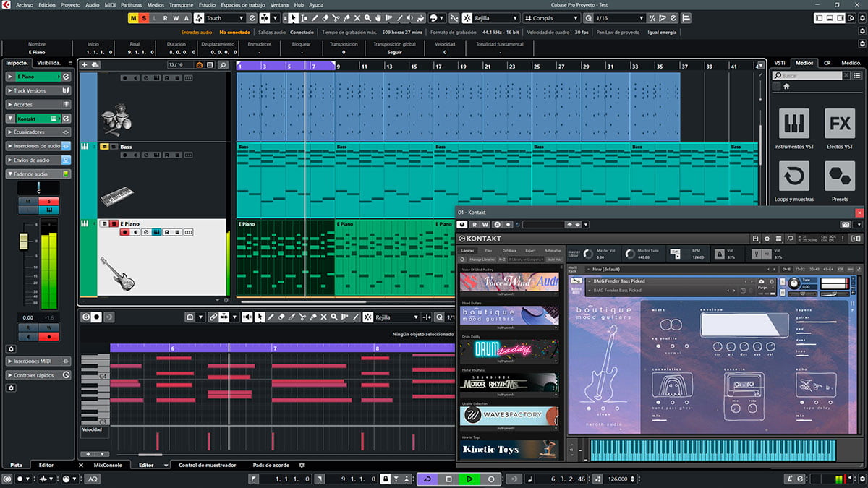Toggle record enable on E Piano track
The width and height of the screenshot is (868, 488).
click(x=124, y=232)
